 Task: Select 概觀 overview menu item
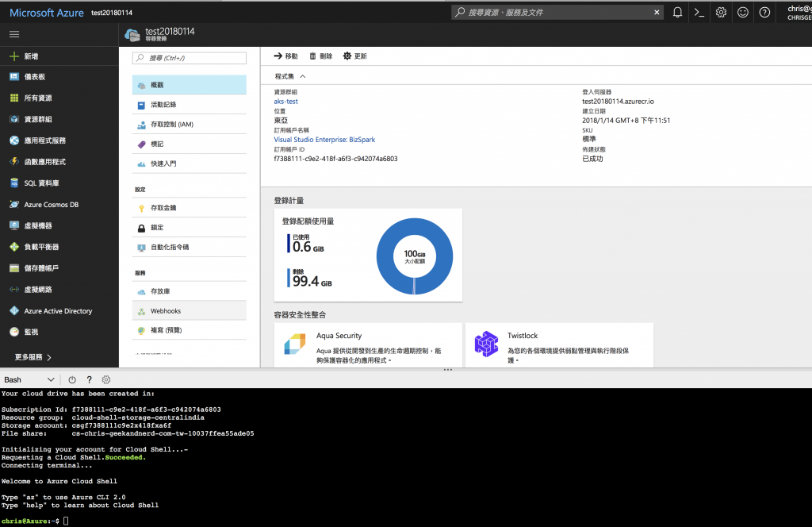[x=189, y=85]
